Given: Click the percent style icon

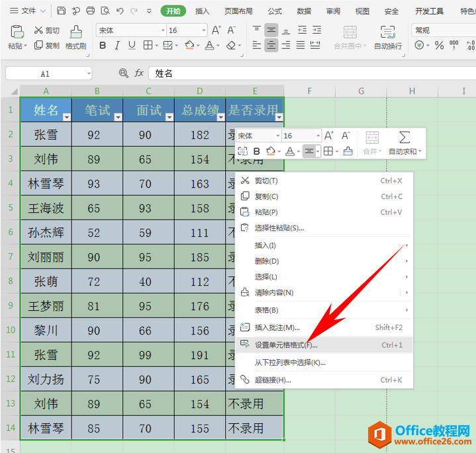Looking at the screenshot, I should 439,46.
